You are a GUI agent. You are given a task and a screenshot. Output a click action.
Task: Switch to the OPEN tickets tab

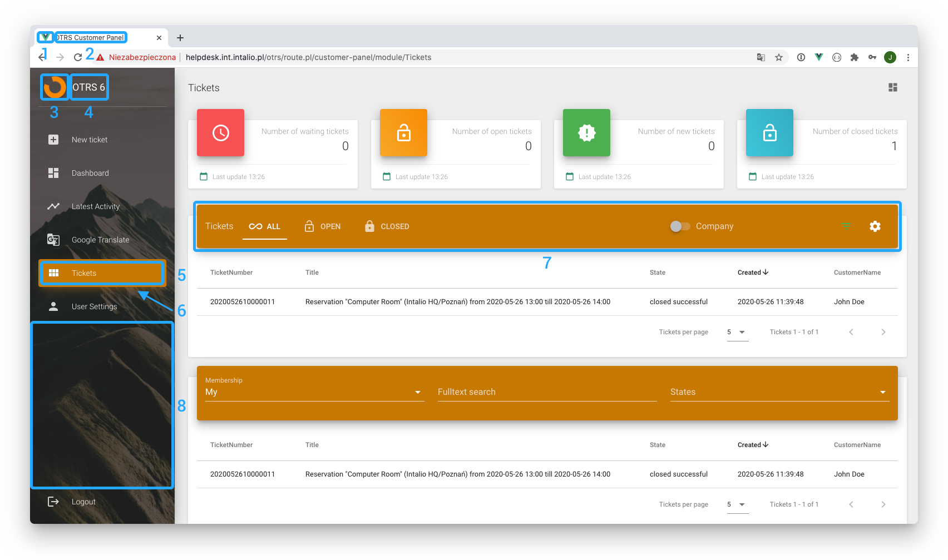click(323, 226)
